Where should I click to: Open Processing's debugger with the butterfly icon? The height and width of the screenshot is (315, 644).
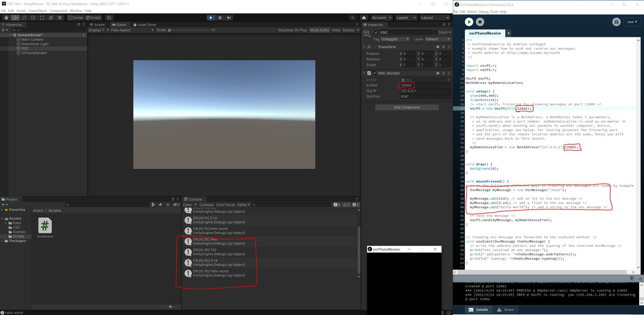pos(617,22)
